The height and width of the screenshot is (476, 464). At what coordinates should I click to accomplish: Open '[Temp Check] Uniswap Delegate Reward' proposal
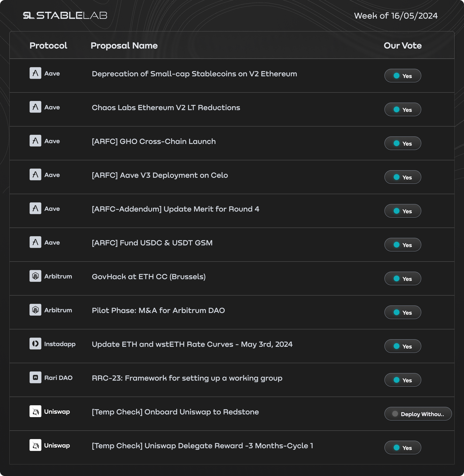coord(202,446)
